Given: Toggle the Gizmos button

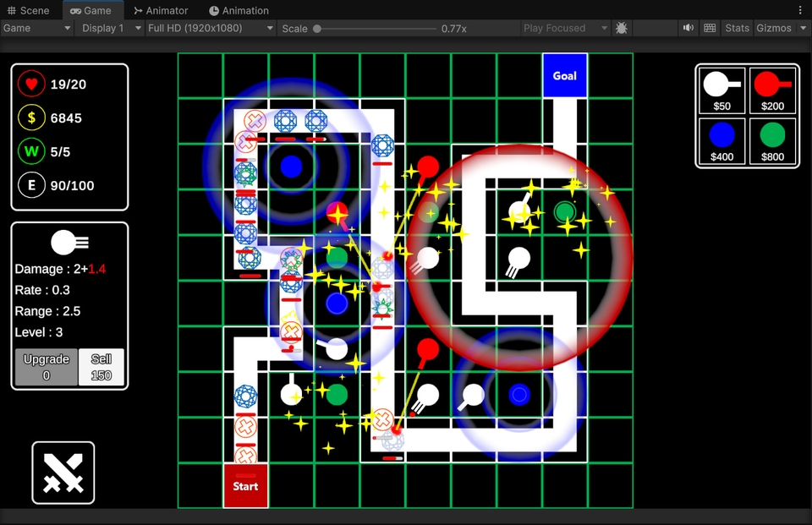Looking at the screenshot, I should tap(774, 28).
